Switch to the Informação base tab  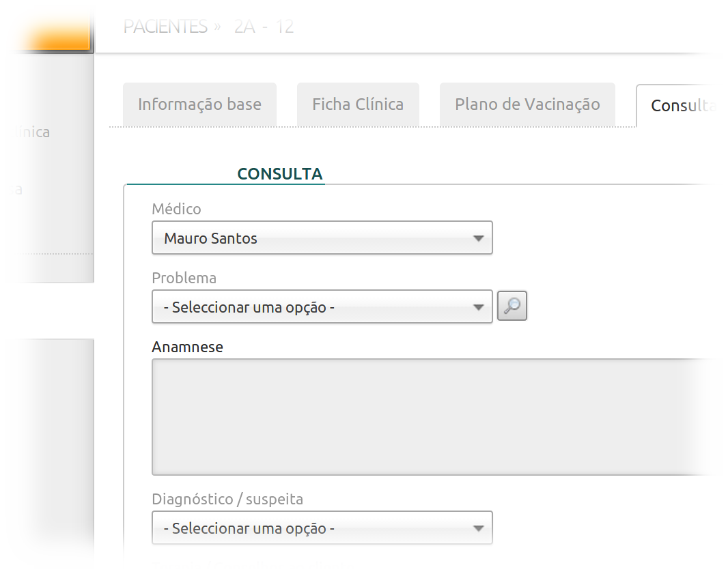(x=199, y=104)
